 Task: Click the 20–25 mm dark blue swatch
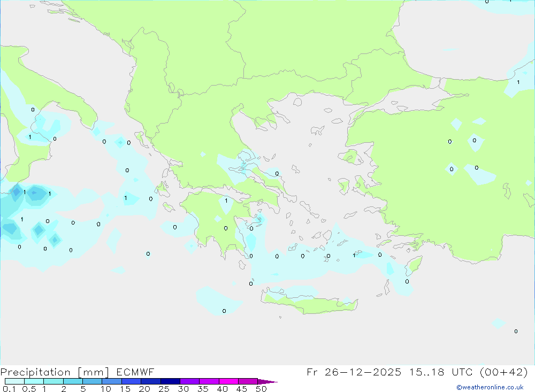point(151,381)
